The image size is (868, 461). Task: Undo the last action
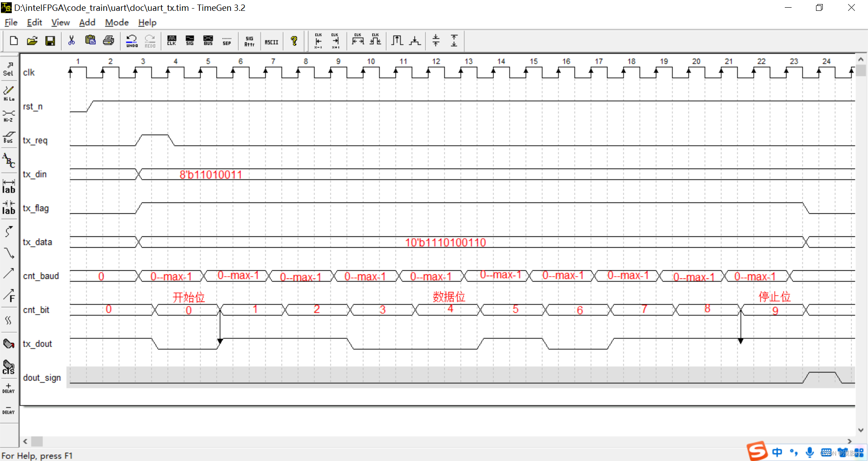(132, 41)
